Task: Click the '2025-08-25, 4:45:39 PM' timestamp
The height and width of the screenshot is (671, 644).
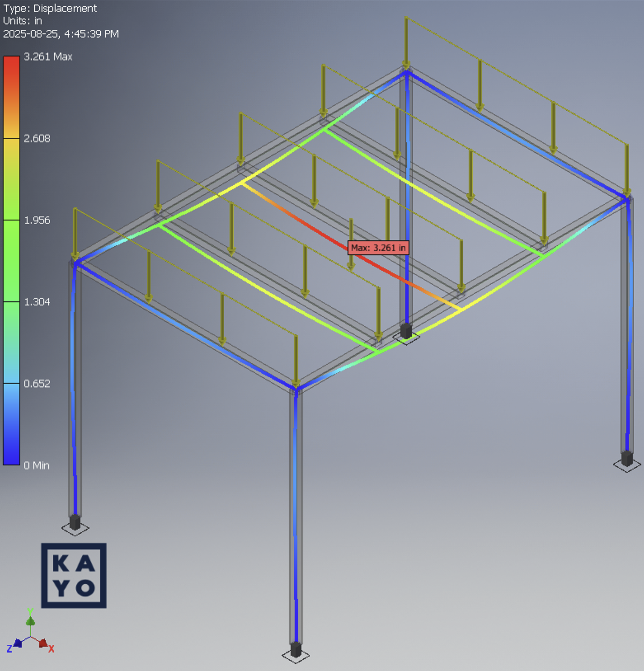Action: [x=61, y=34]
